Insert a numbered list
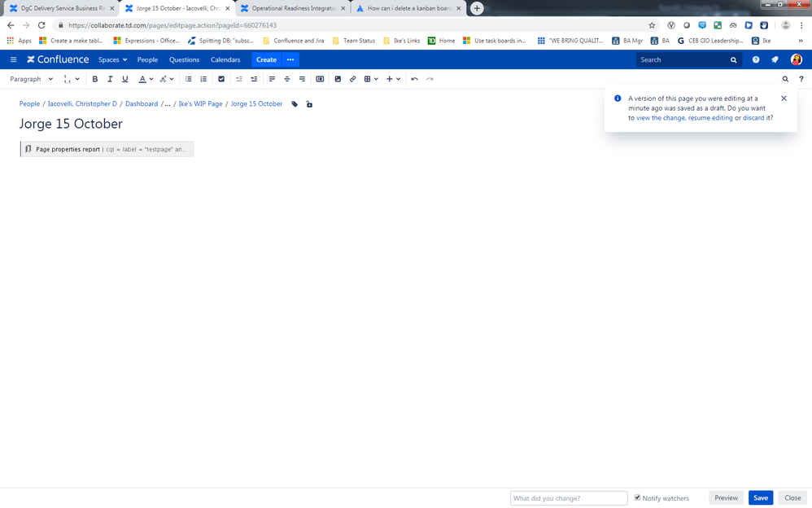812x508 pixels. pos(203,79)
